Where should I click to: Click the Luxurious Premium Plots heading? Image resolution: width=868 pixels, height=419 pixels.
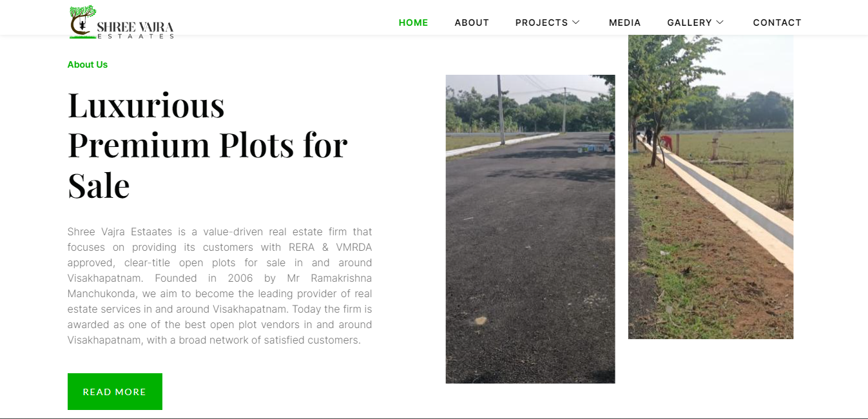pyautogui.click(x=207, y=145)
